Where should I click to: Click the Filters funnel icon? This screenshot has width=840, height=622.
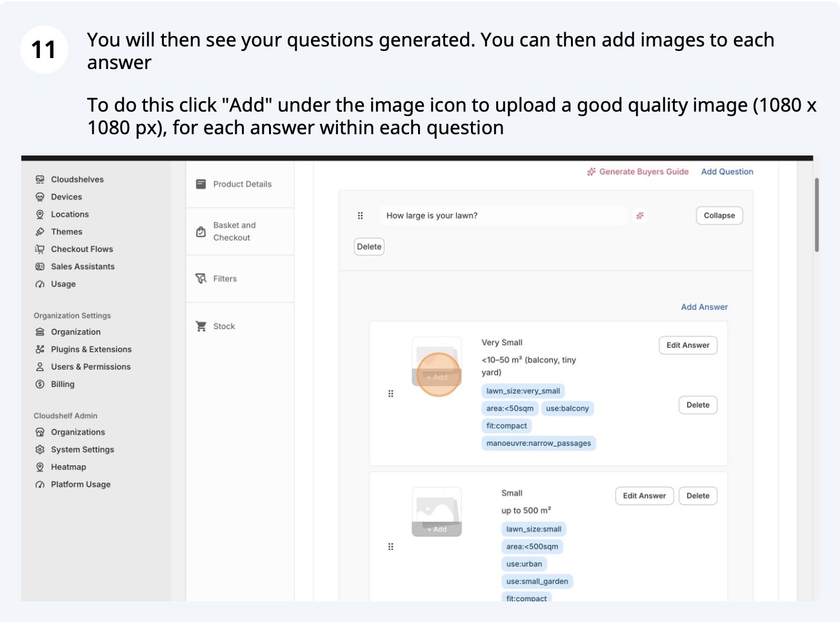tap(201, 279)
